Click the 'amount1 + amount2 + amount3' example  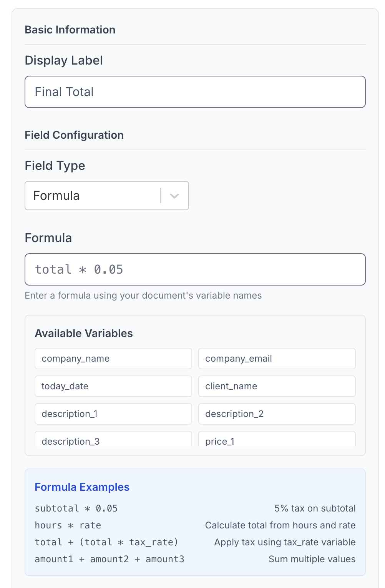(110, 559)
